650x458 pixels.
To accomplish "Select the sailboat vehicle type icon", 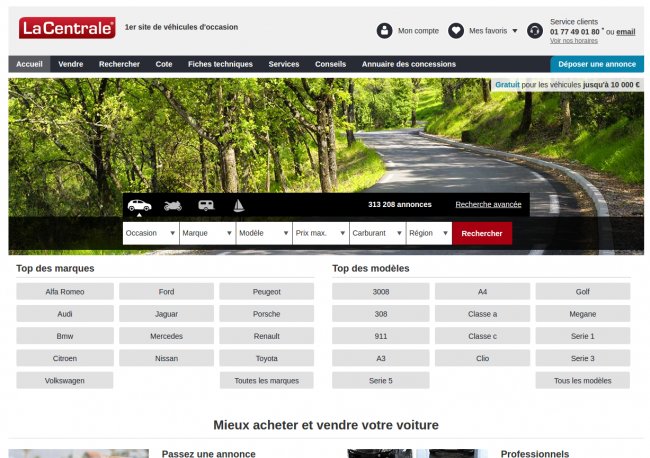I will coord(238,205).
